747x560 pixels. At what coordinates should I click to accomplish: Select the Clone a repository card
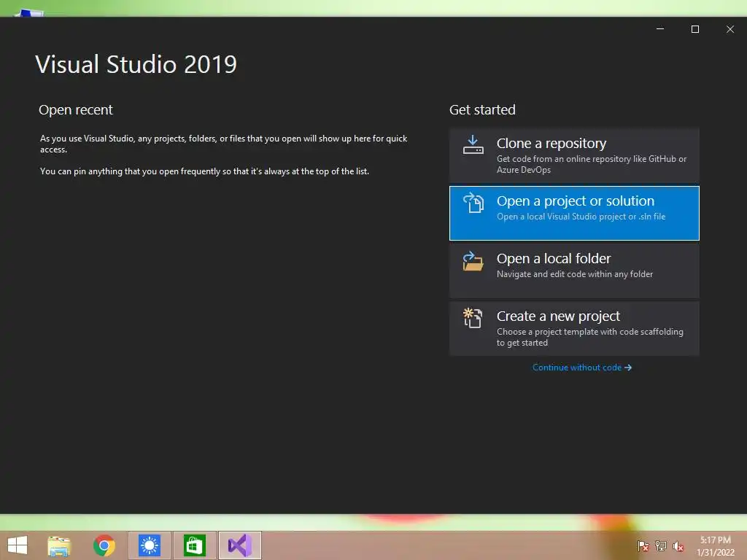click(574, 155)
